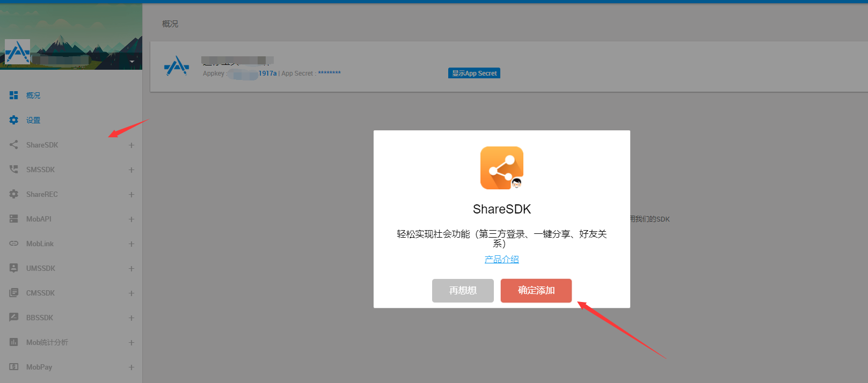Click the 显示App Secret button
Image resolution: width=868 pixels, height=383 pixels.
coord(474,73)
